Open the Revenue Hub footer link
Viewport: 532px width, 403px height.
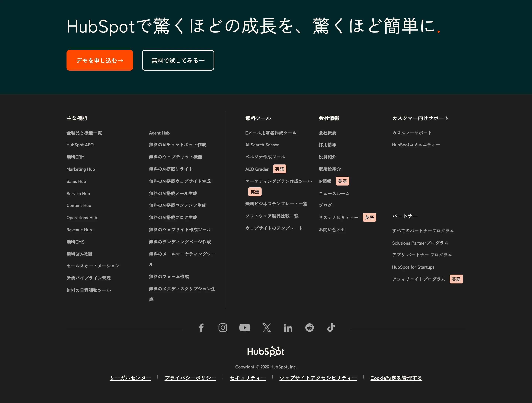[x=79, y=230]
